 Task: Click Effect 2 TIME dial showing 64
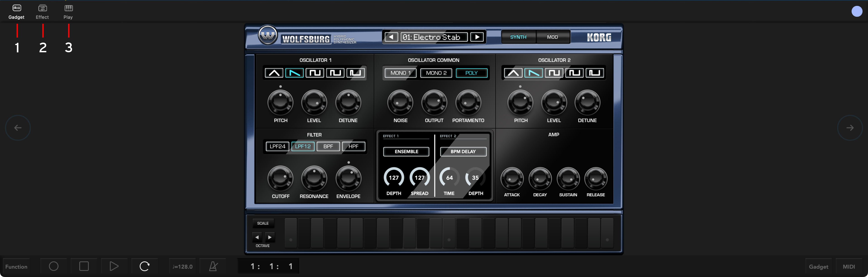pos(450,177)
